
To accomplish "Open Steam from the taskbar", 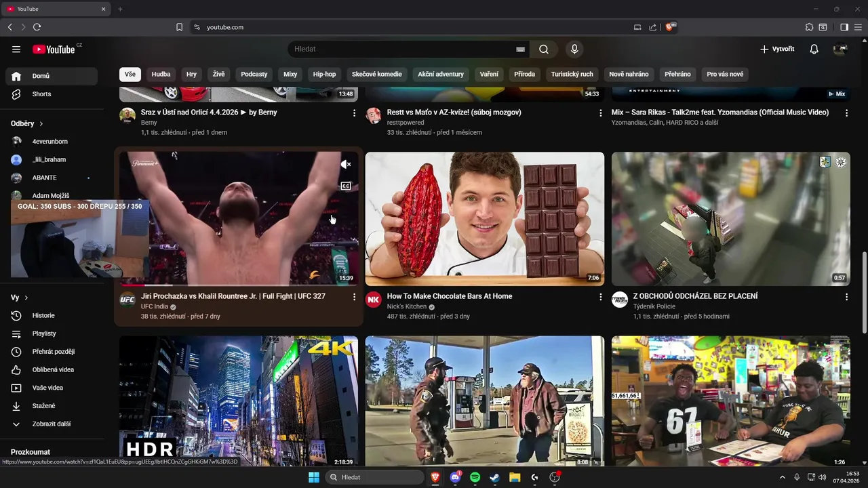I will [x=495, y=477].
